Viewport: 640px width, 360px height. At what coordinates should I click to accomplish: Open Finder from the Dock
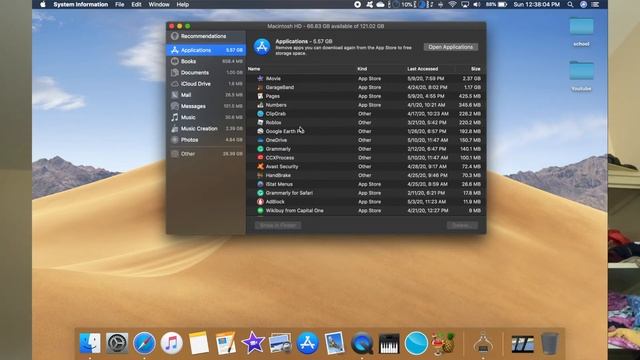(90, 343)
